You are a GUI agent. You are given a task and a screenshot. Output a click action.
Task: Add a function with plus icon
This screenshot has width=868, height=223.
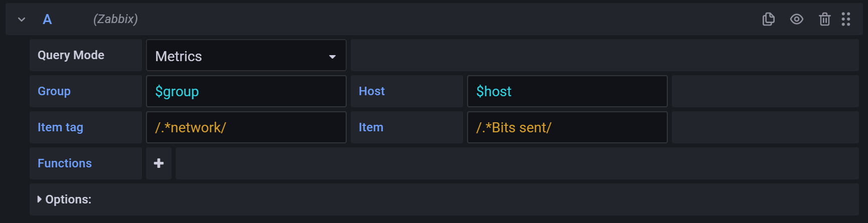pyautogui.click(x=159, y=163)
